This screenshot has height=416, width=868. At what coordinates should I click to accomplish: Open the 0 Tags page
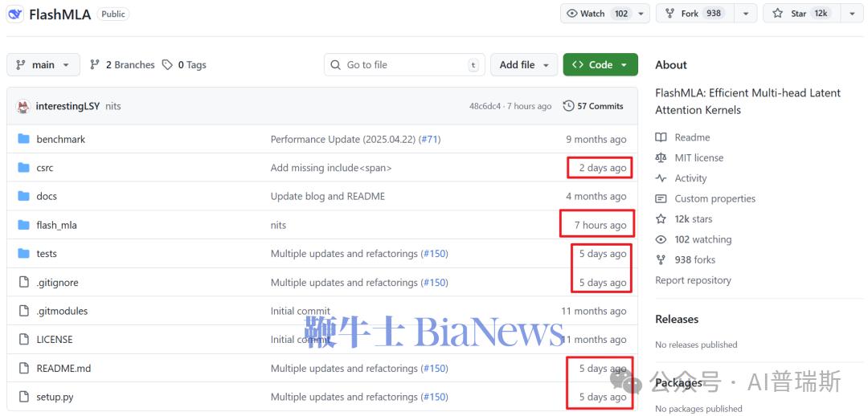point(184,65)
